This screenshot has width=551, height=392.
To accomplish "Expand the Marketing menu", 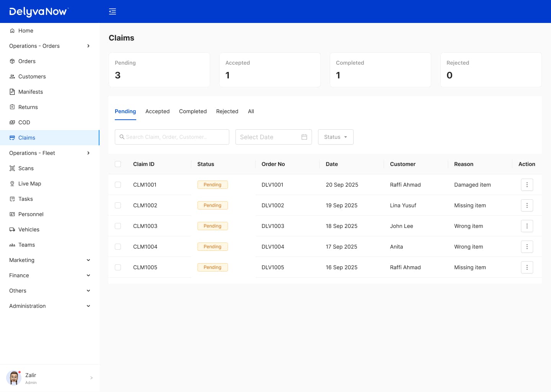I will tap(50, 260).
